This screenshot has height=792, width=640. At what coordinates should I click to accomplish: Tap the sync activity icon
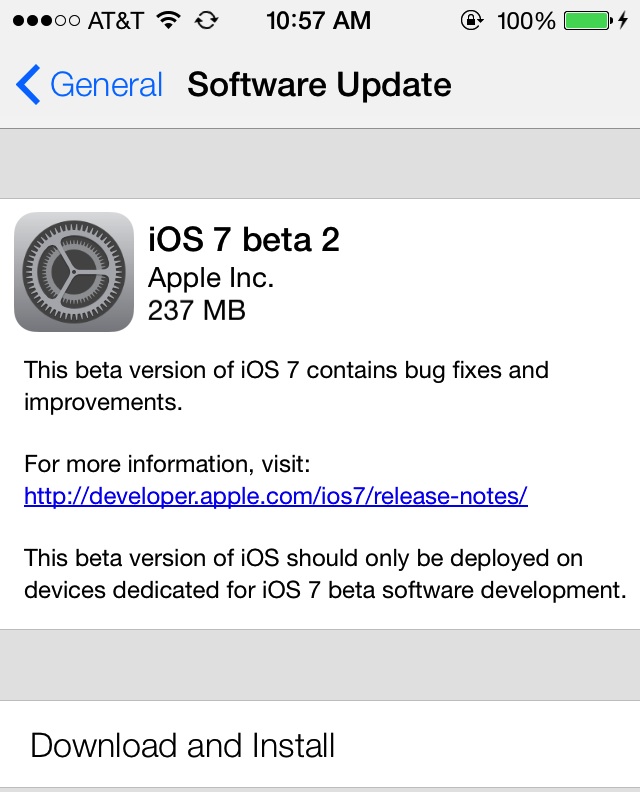(207, 21)
